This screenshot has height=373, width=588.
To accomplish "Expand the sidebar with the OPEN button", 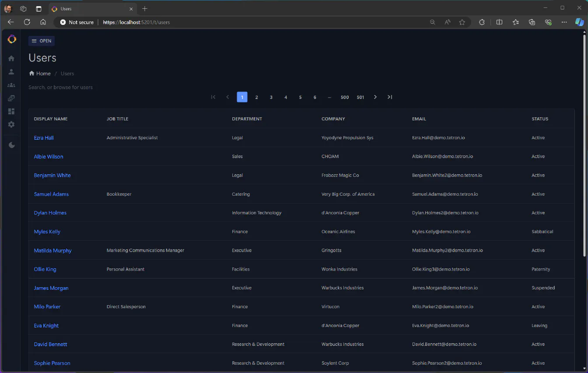I will [x=42, y=41].
